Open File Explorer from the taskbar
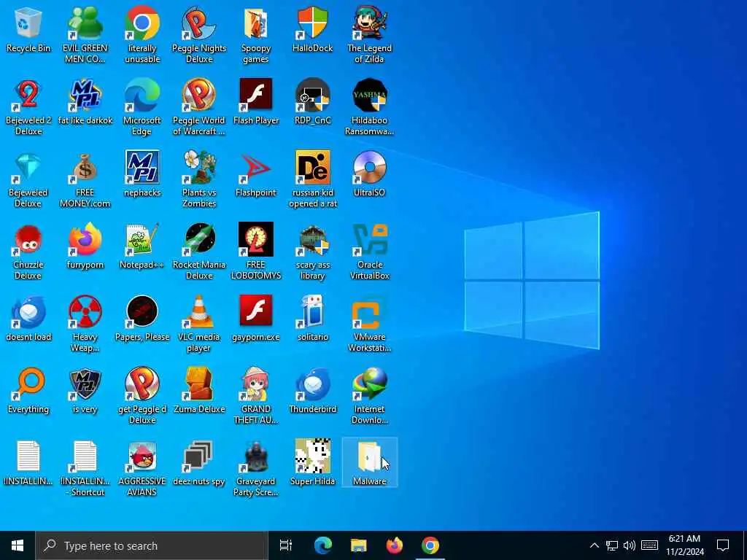The width and height of the screenshot is (747, 560). 359,545
